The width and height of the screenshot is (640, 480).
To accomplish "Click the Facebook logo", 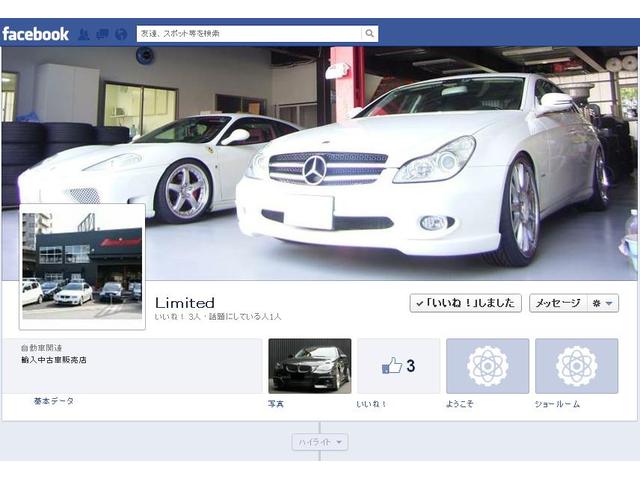I will [x=36, y=33].
